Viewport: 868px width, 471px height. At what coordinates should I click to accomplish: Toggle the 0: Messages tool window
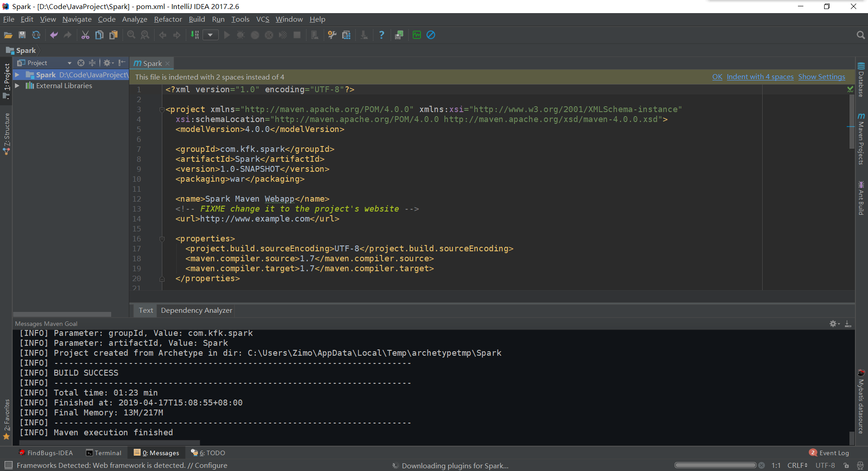click(x=156, y=453)
